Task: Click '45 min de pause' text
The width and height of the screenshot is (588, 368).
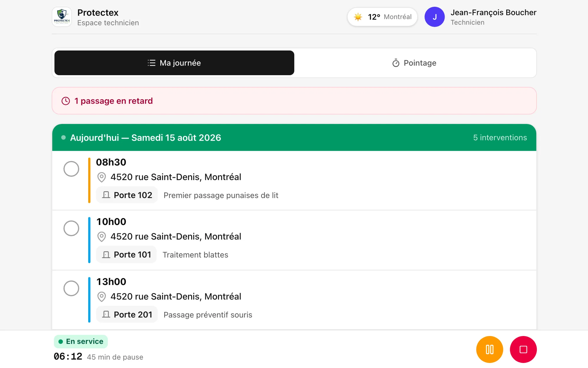Action: [x=115, y=357]
